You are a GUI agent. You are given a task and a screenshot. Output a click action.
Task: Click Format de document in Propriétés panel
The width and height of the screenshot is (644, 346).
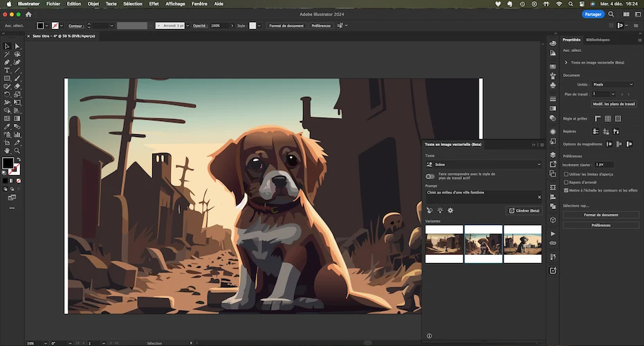(x=601, y=215)
